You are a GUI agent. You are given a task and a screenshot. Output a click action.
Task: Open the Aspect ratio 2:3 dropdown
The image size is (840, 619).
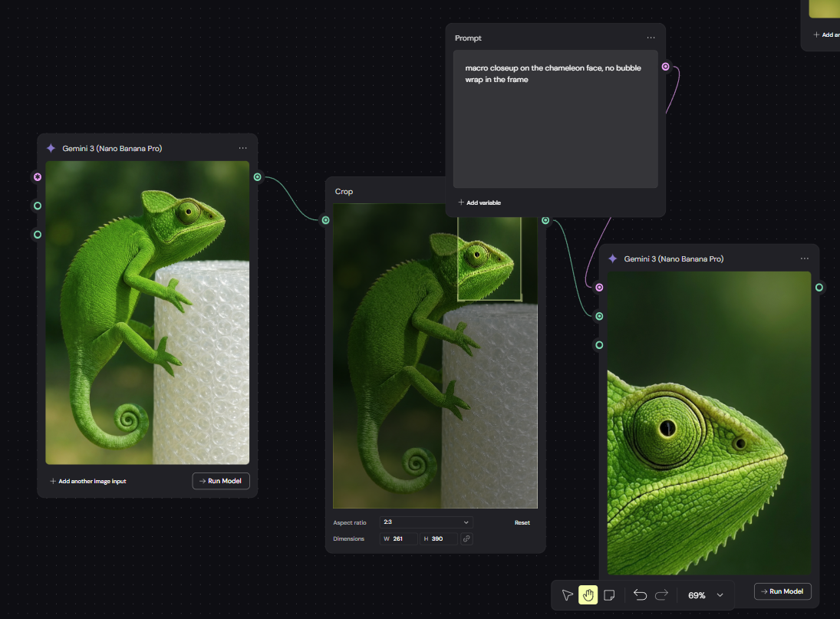(426, 522)
